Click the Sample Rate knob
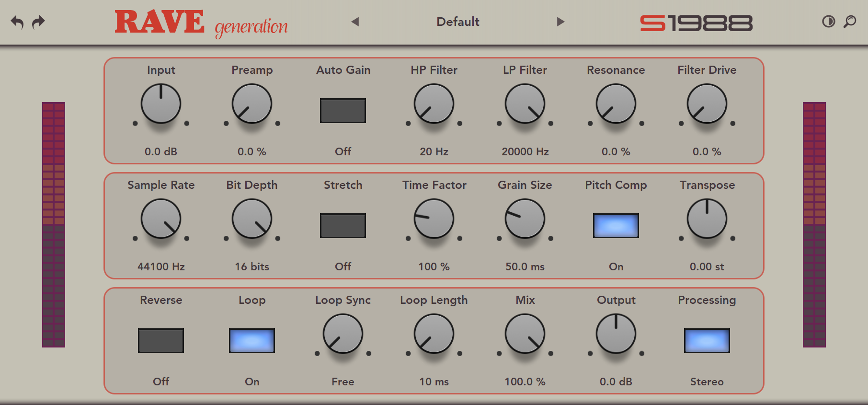 (161, 219)
